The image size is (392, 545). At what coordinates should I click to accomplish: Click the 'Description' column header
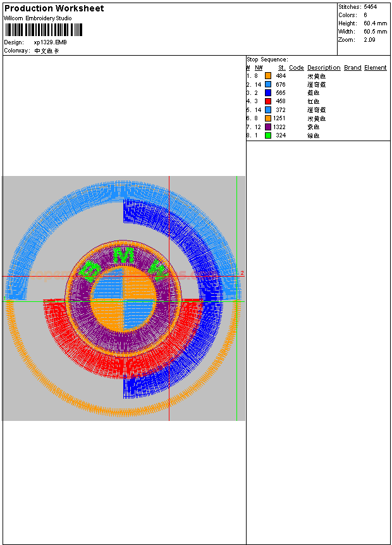[x=324, y=68]
